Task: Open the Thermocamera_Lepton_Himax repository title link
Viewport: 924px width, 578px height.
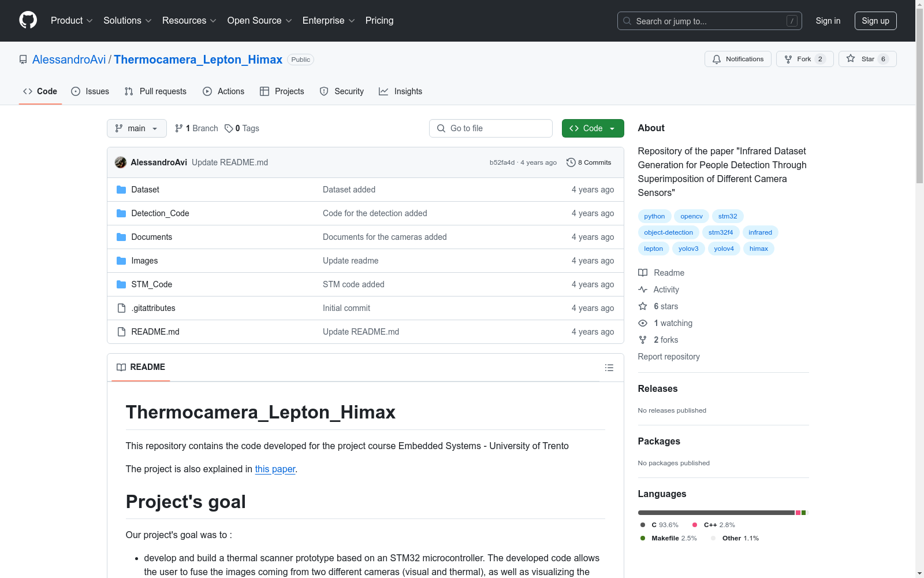Action: coord(198,60)
